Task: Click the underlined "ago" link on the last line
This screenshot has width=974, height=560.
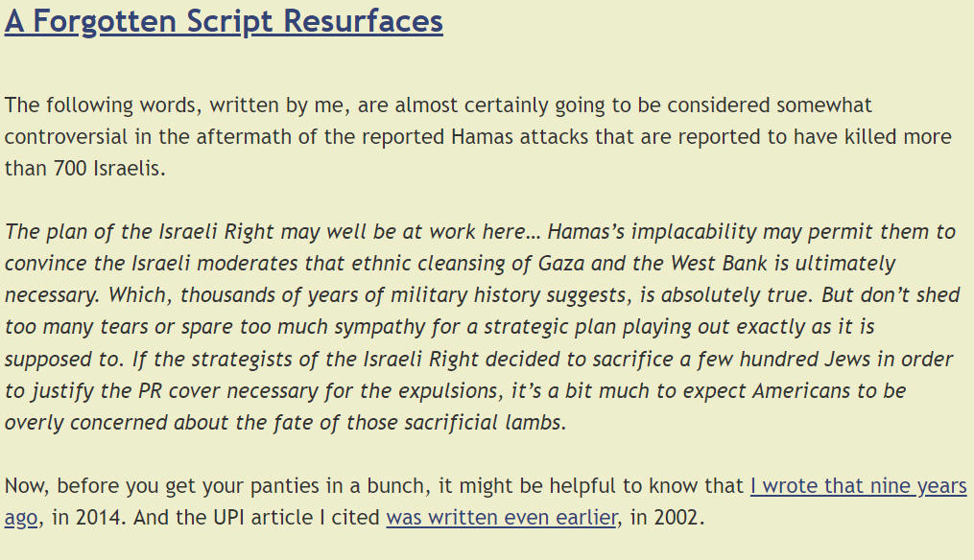Action: [21, 518]
